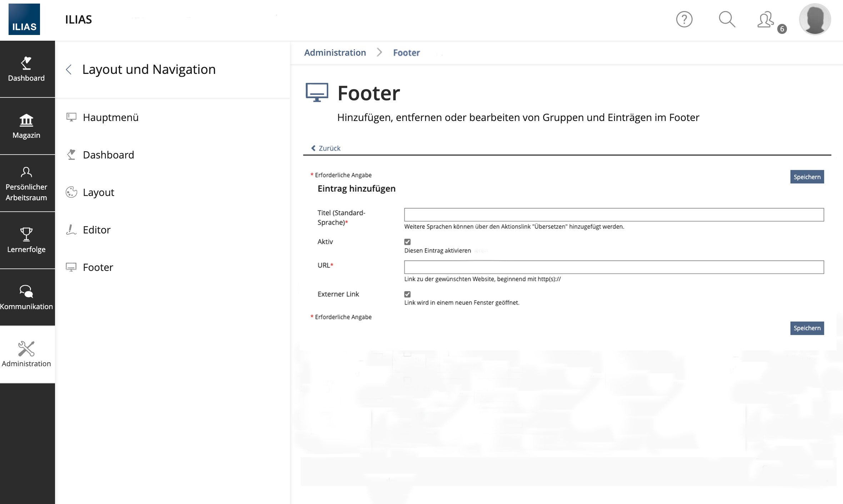The height and width of the screenshot is (504, 843).
Task: Open Kommunikation in the sidebar
Action: tap(26, 297)
